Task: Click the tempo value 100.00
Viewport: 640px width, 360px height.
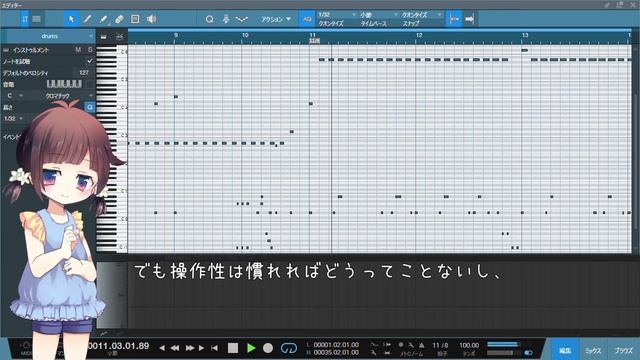Action: click(x=469, y=345)
